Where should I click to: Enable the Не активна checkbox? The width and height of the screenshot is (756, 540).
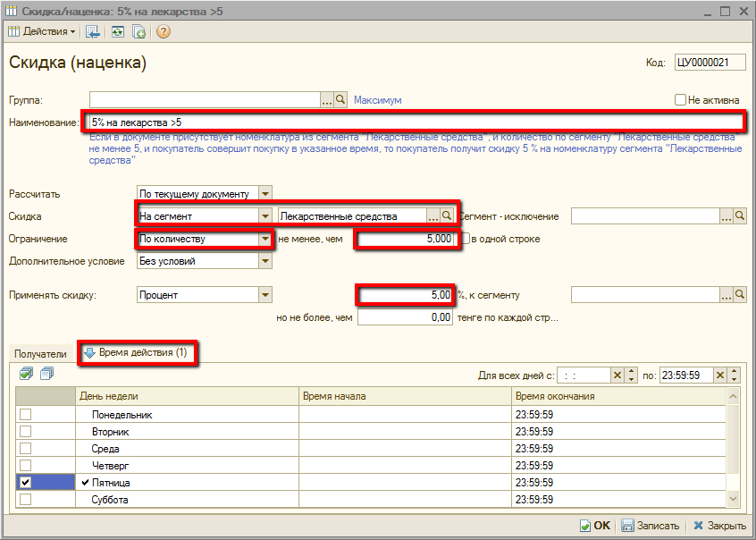point(681,100)
